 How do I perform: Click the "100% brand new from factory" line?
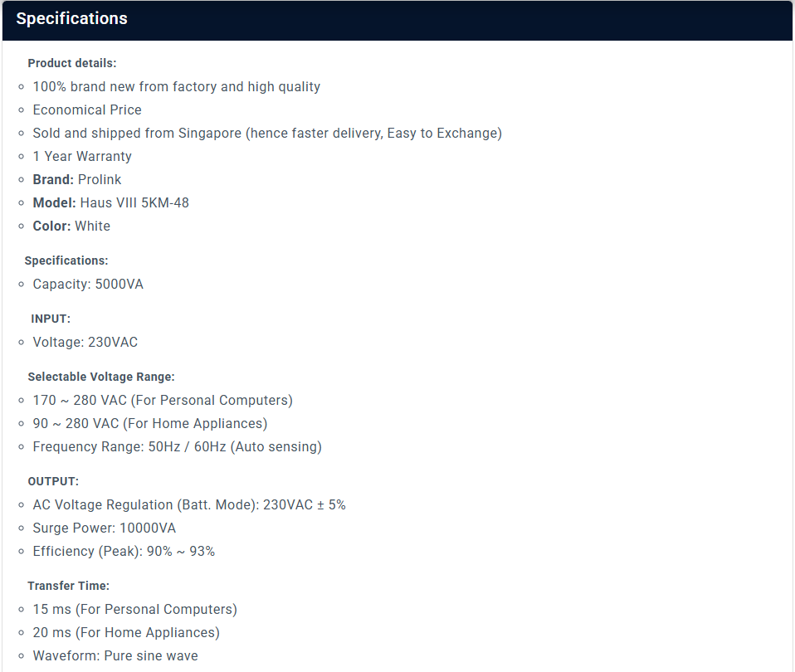[x=176, y=86]
